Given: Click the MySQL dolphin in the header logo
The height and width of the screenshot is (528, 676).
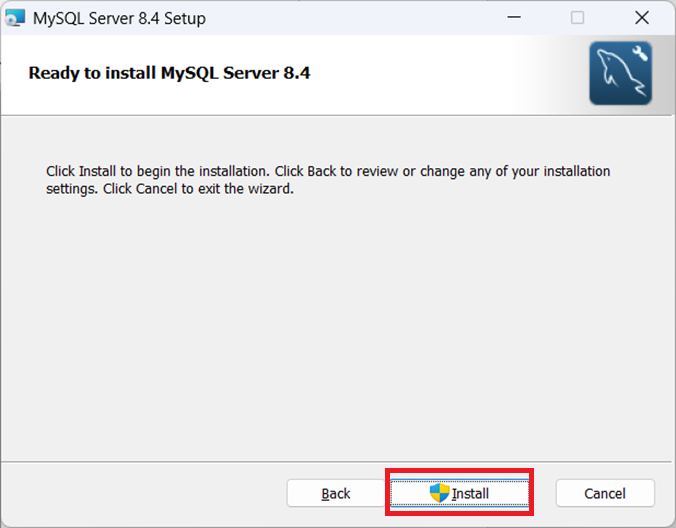Looking at the screenshot, I should tap(615, 78).
